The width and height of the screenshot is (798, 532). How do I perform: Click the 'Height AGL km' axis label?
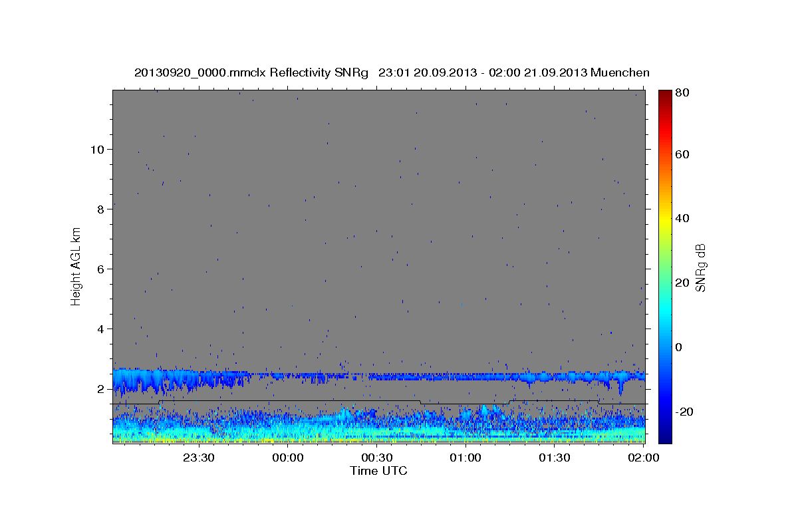tap(76, 266)
